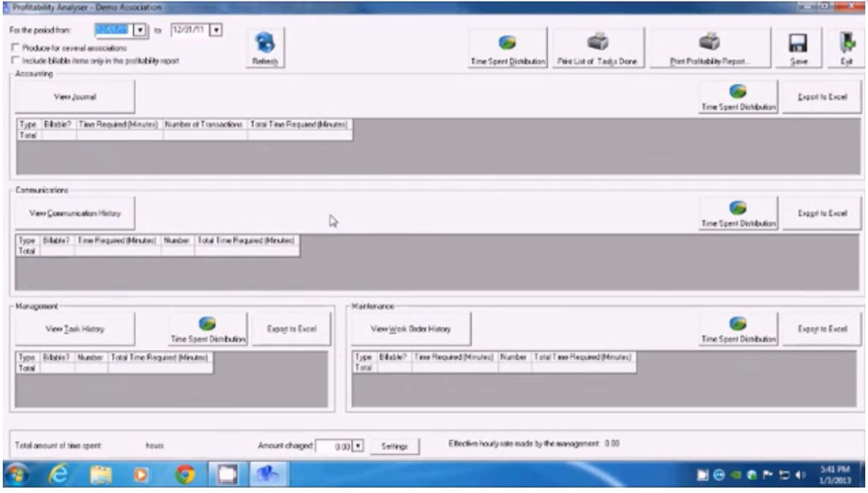Export Communications data to Excel

coord(822,213)
